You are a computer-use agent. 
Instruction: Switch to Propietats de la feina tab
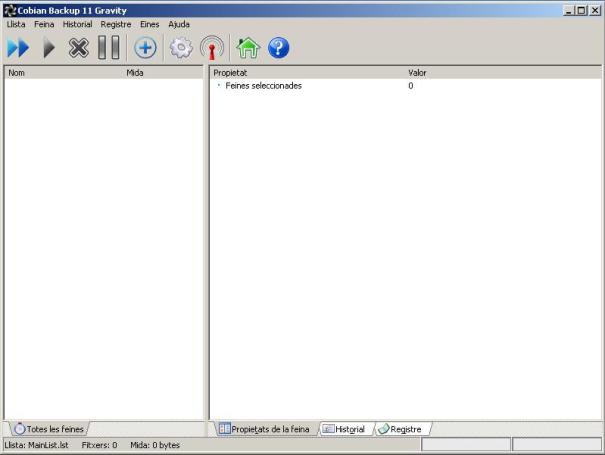264,429
